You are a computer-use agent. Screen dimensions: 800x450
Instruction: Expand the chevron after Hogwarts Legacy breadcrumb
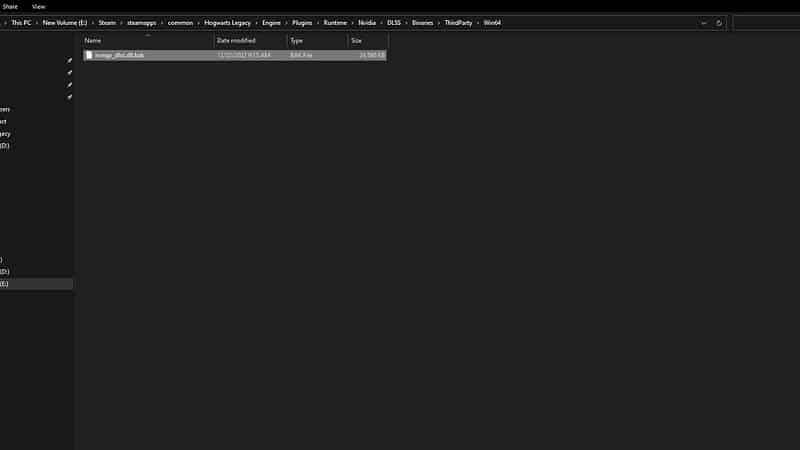[x=256, y=22]
